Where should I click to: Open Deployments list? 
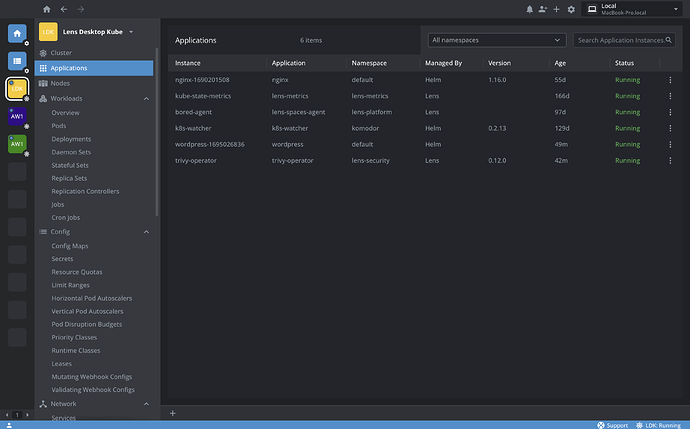(x=71, y=139)
